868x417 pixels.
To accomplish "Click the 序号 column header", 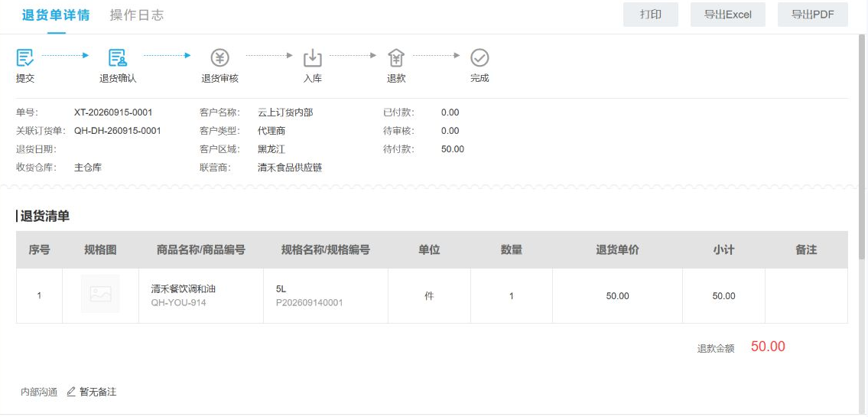I will pyautogui.click(x=39, y=249).
